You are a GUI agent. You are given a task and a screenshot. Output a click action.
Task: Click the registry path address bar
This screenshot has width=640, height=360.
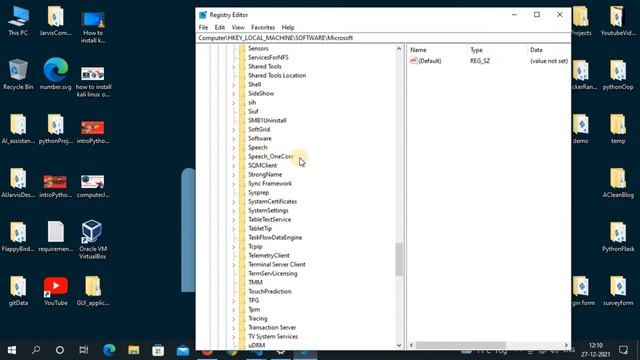pyautogui.click(x=383, y=38)
